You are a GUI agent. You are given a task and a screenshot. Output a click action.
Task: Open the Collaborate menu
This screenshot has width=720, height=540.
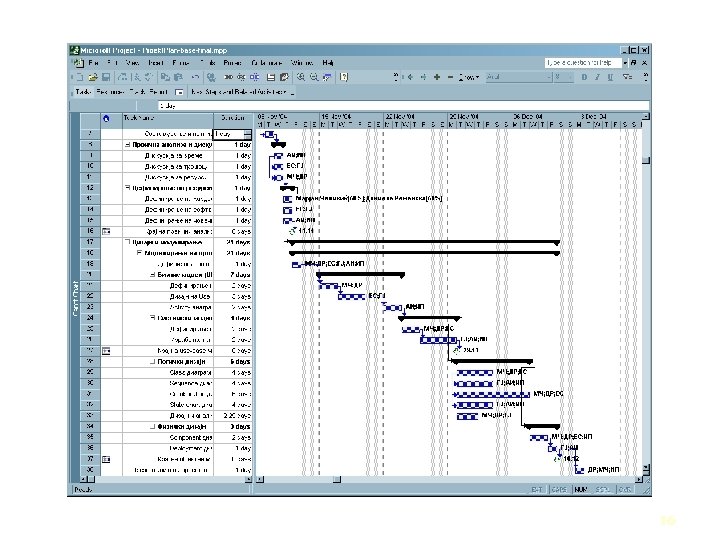coord(267,62)
